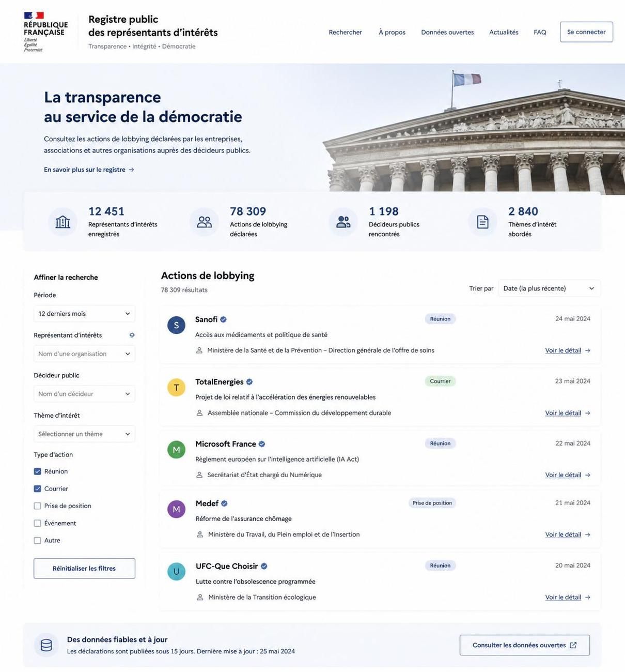Click the text 'Réforme de l'assurance chômage'

244,519
